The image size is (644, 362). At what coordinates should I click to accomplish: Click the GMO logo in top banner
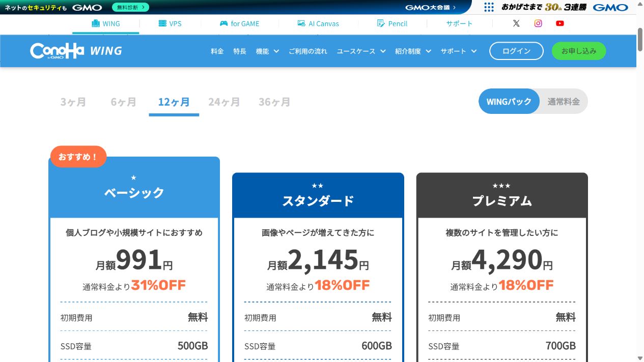87,8
